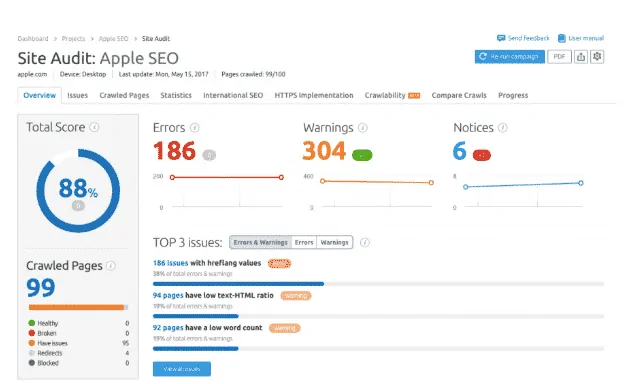
Task: Click the export share icon
Action: tap(581, 57)
